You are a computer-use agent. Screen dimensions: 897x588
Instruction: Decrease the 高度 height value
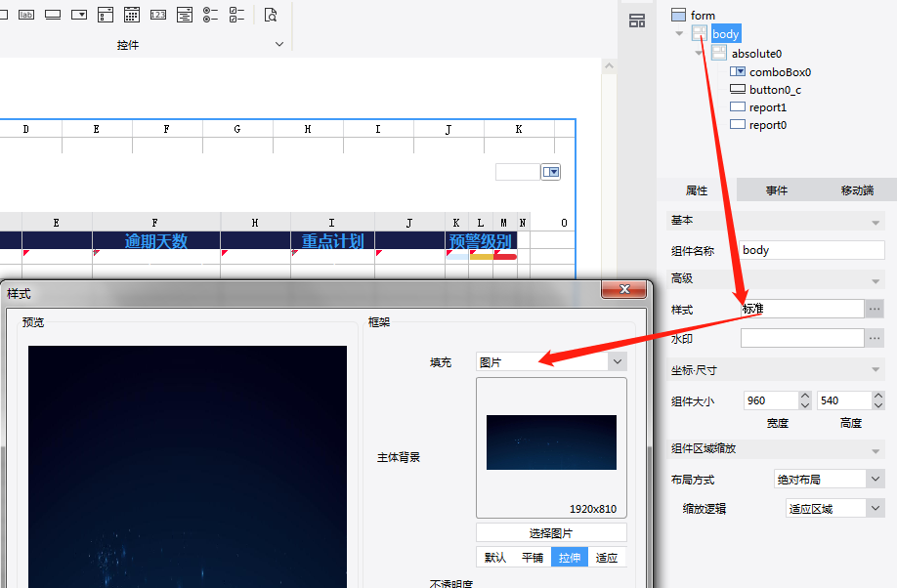tap(878, 405)
